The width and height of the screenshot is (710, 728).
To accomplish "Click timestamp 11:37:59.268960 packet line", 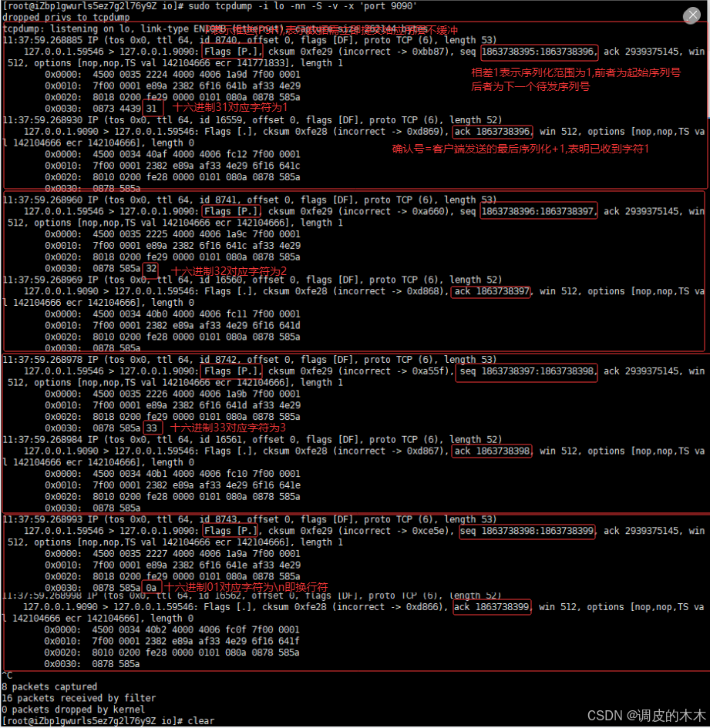I will [250, 200].
